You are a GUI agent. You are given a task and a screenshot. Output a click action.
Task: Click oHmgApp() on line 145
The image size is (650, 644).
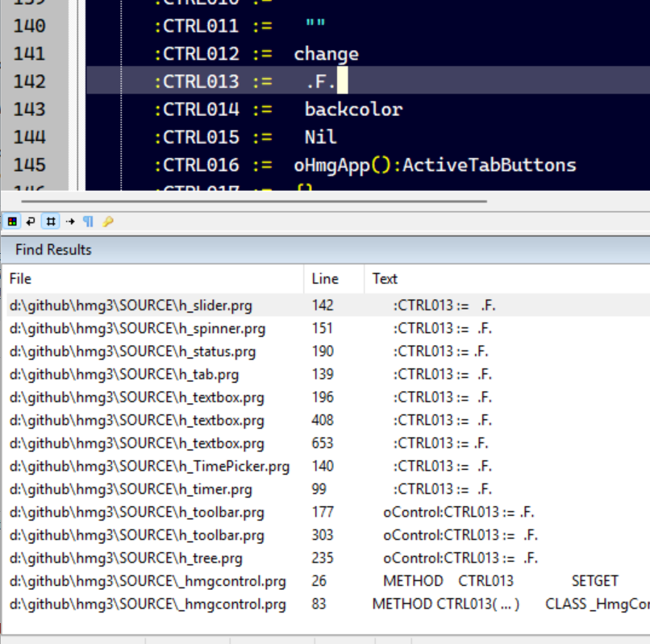coord(343,165)
